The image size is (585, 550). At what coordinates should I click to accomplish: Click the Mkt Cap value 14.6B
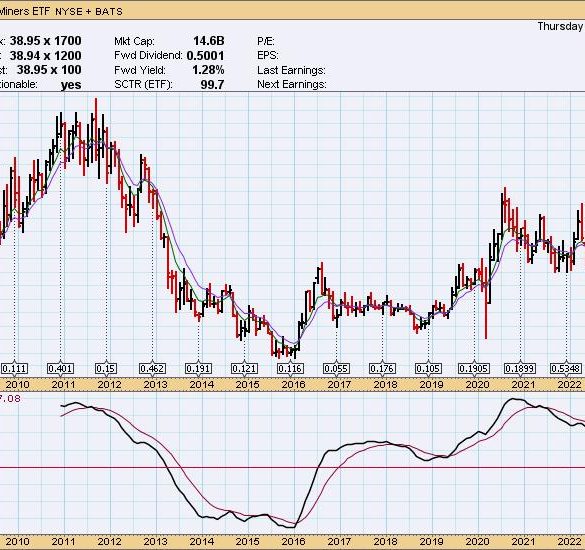click(x=209, y=41)
